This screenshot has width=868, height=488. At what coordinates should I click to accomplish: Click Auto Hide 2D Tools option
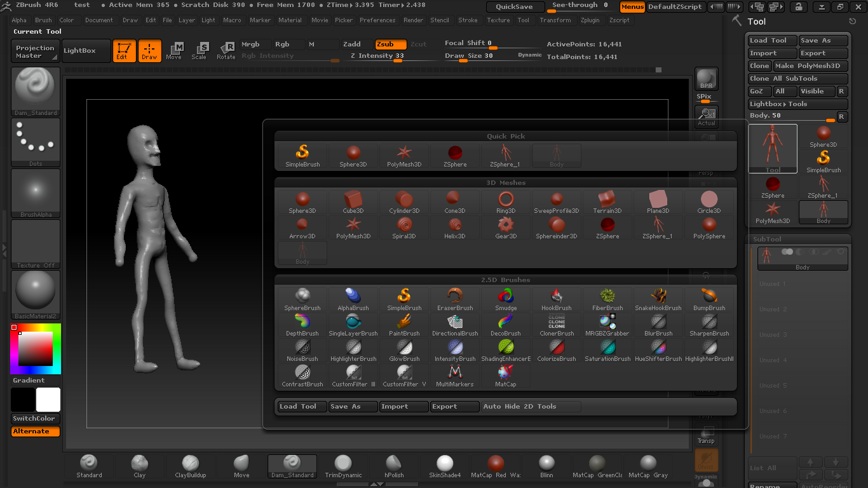(x=531, y=407)
